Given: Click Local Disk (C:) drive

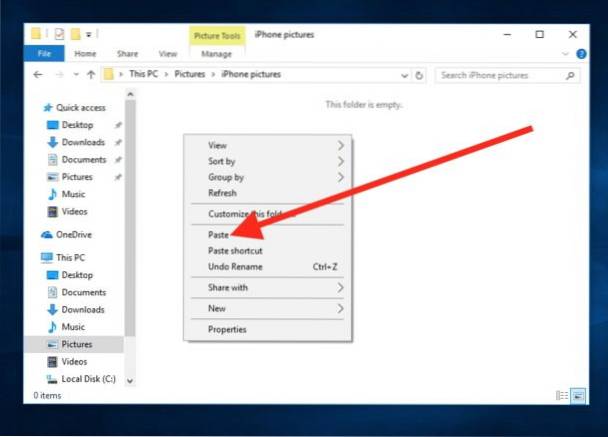Looking at the screenshot, I should click(x=87, y=379).
